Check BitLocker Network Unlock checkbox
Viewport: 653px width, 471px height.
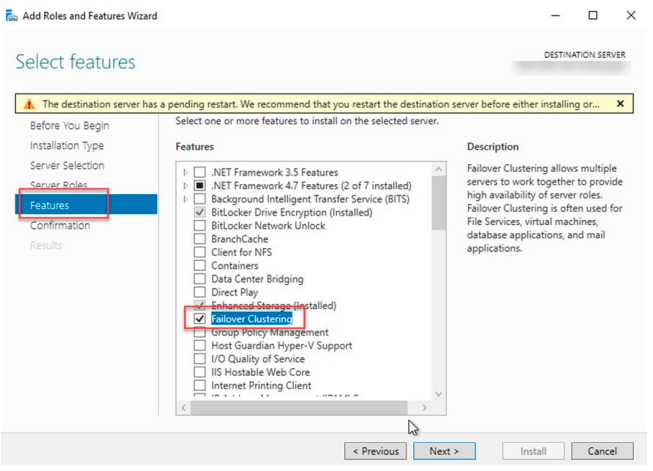(x=200, y=225)
